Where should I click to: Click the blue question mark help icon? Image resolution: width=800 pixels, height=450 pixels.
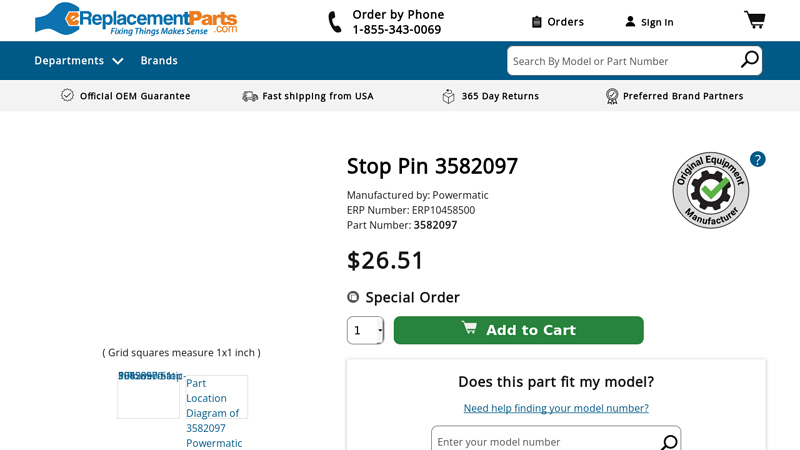pos(757,159)
